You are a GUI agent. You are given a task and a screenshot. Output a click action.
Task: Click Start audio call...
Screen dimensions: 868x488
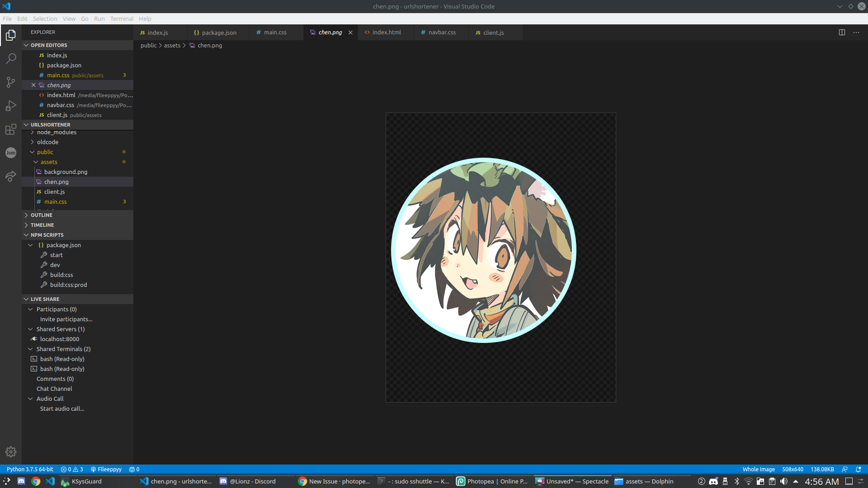[62, 409]
